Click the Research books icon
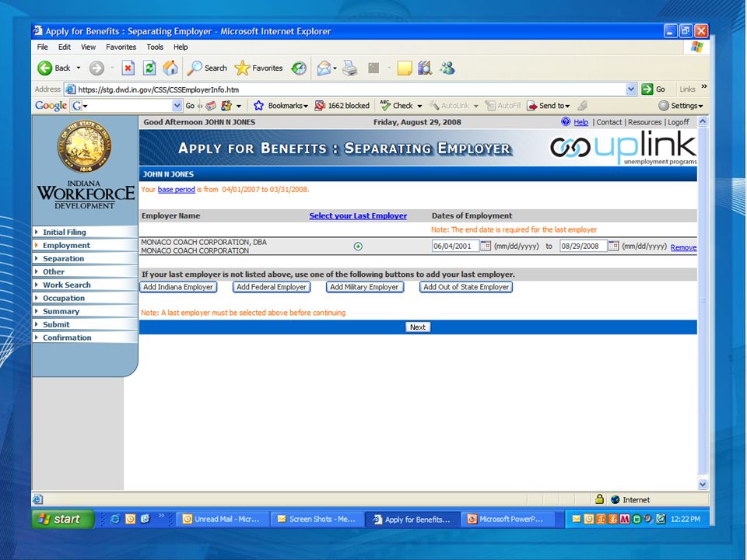747x560 pixels. click(x=425, y=68)
